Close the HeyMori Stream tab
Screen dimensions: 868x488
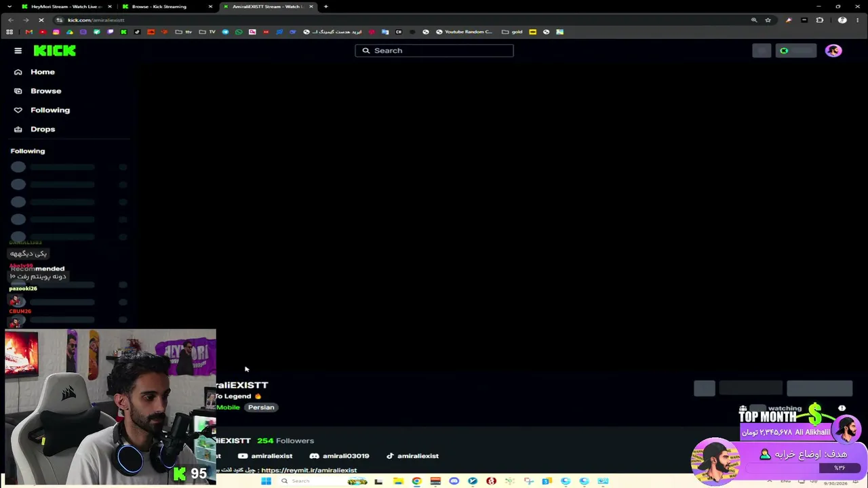[x=110, y=7]
